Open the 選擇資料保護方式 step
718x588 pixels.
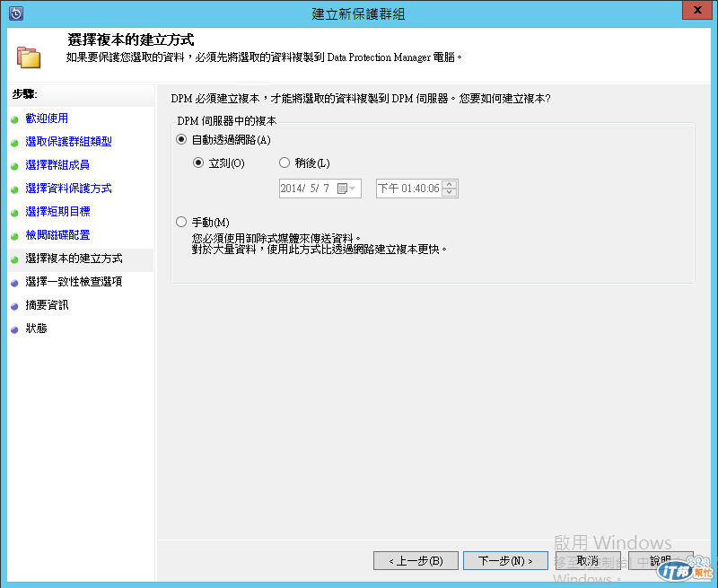[x=69, y=189]
